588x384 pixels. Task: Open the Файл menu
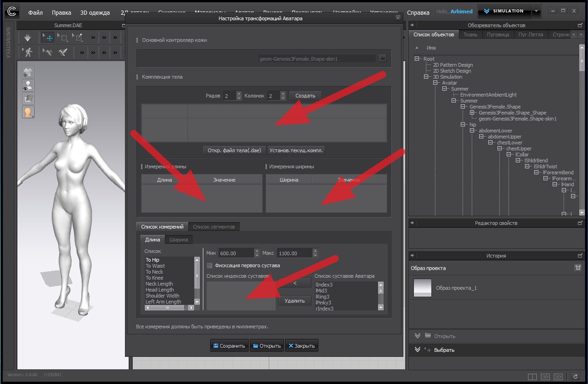(x=35, y=13)
